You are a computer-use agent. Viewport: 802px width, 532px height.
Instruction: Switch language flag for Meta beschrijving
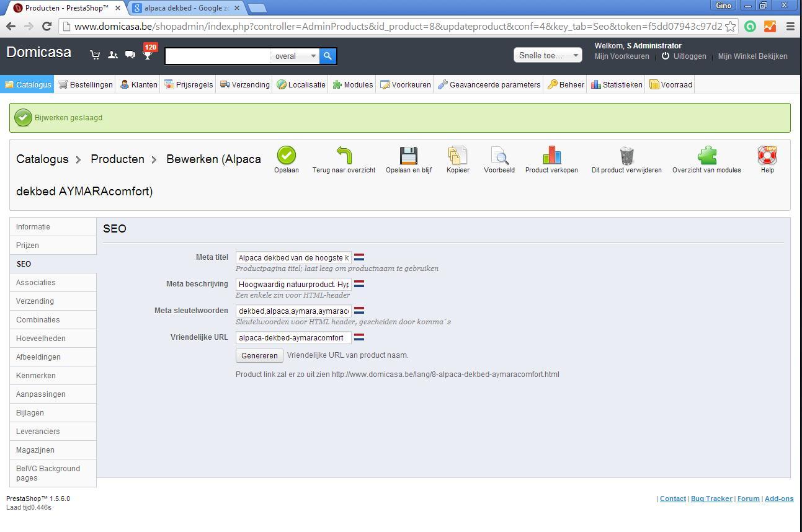pyautogui.click(x=359, y=284)
